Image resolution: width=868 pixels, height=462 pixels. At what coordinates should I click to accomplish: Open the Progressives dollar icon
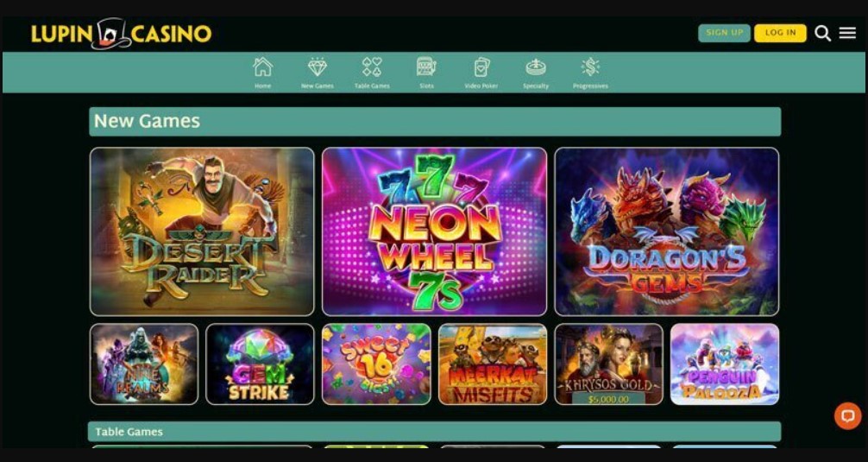click(x=590, y=67)
